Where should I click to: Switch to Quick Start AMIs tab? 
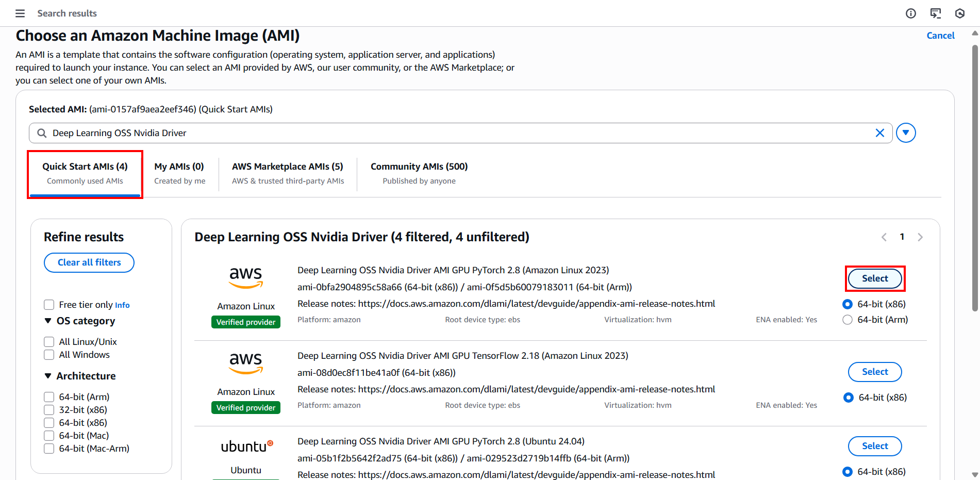tap(85, 174)
